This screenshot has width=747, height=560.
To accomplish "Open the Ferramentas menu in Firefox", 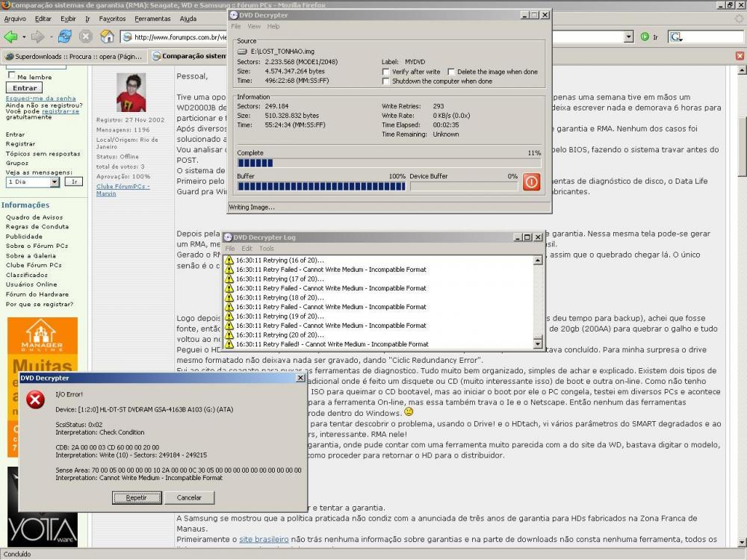I will point(152,19).
